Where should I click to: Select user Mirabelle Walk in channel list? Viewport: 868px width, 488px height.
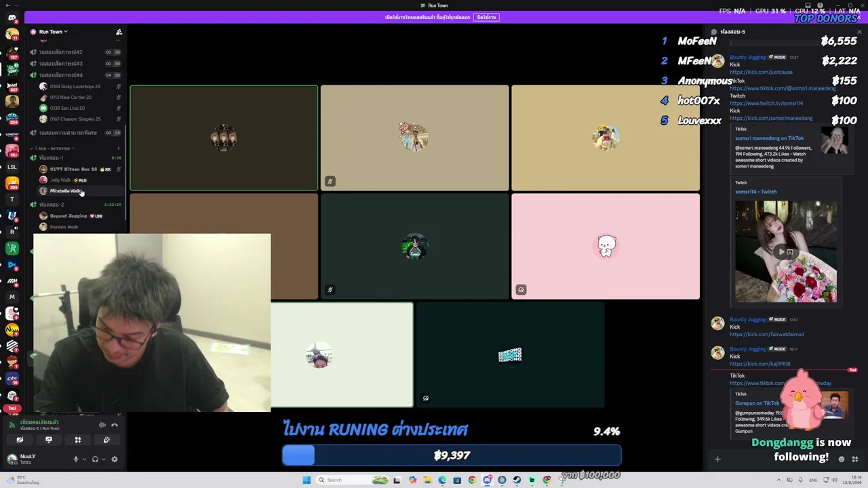[x=80, y=191]
